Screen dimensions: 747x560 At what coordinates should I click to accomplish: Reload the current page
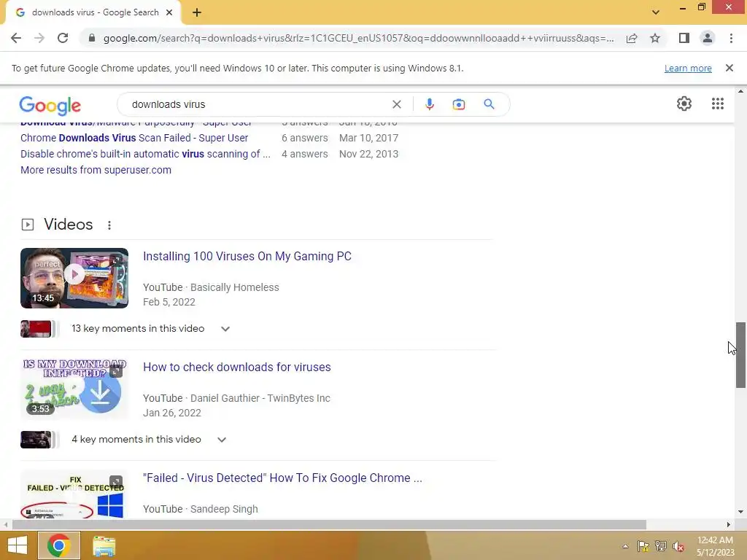pos(63,38)
